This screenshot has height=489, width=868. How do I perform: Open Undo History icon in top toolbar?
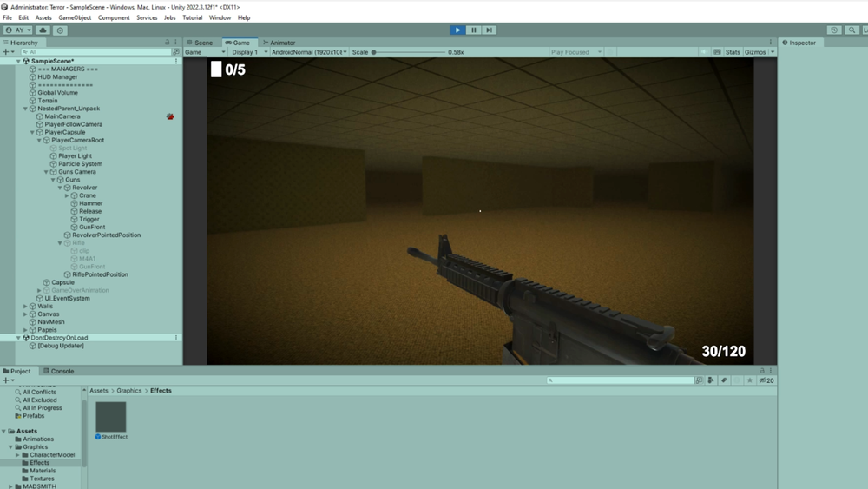(x=834, y=30)
